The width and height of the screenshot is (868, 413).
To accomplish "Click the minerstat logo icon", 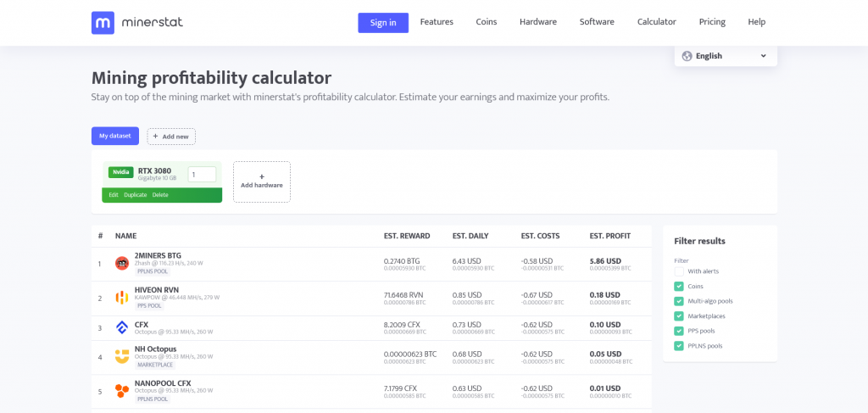I will (x=103, y=23).
